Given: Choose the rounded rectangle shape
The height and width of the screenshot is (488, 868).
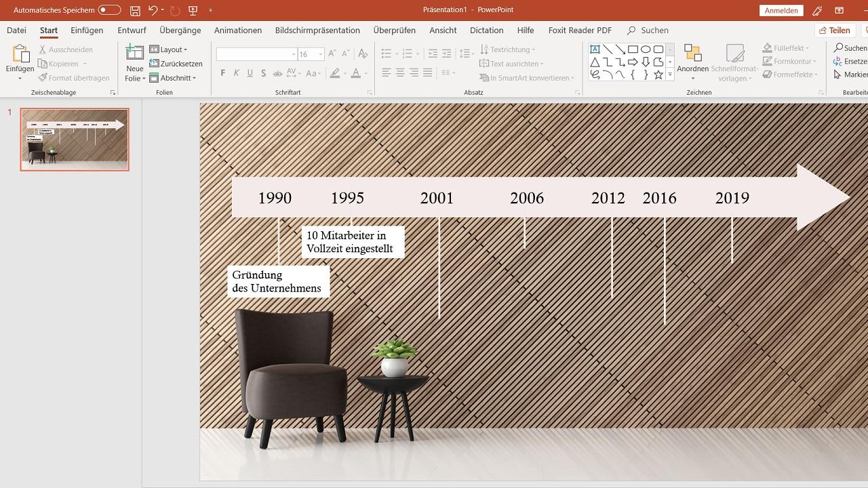Looking at the screenshot, I should pos(658,49).
